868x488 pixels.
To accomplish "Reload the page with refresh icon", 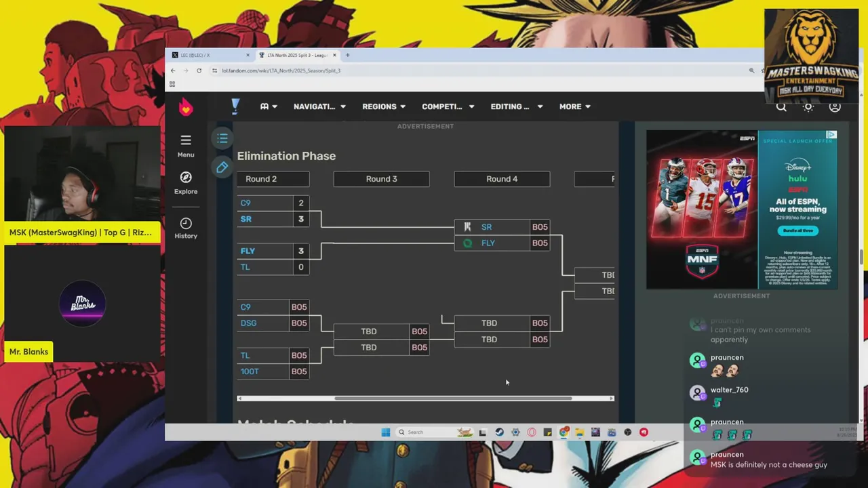I will (x=199, y=70).
